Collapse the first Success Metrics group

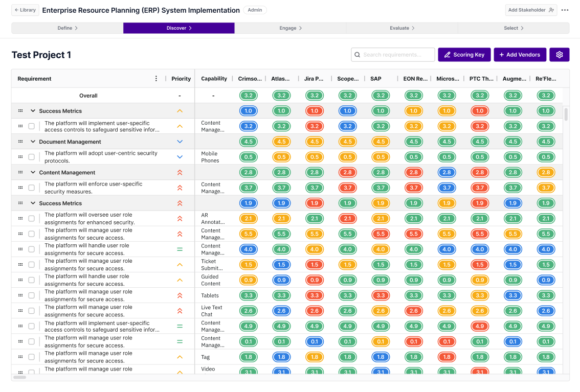[33, 111]
